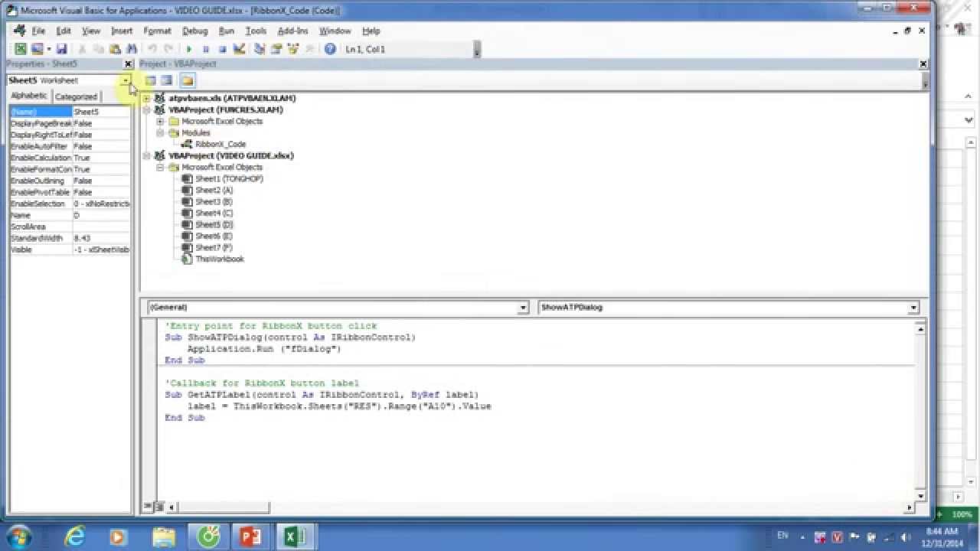Click the Copy icon in toolbar

click(x=99, y=49)
